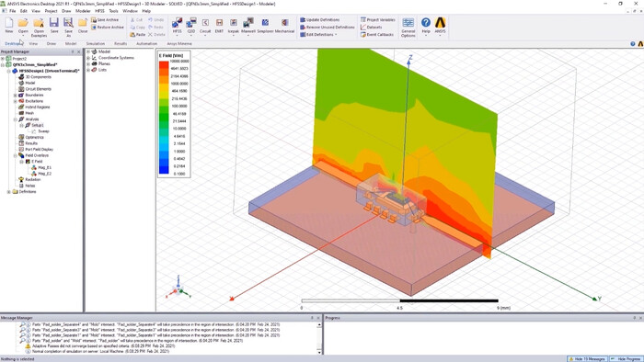Open General Options
Image resolution: width=644 pixels, height=362 pixels.
(x=408, y=27)
